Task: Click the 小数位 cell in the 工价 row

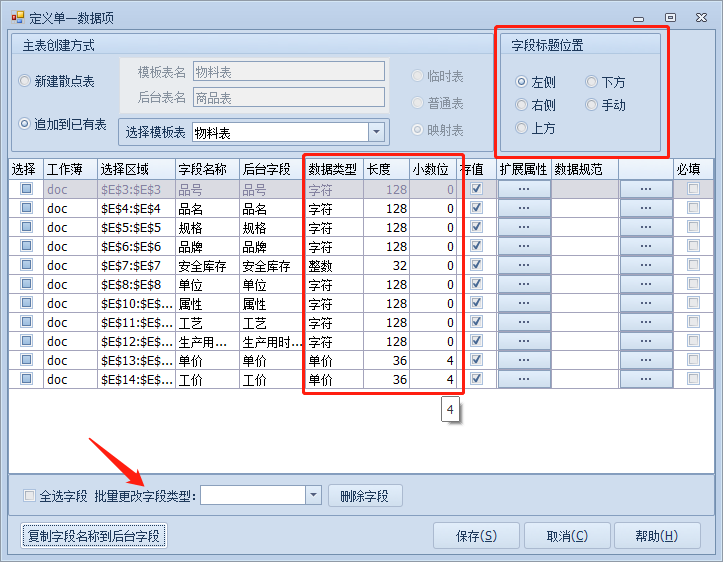Action: 435,379
